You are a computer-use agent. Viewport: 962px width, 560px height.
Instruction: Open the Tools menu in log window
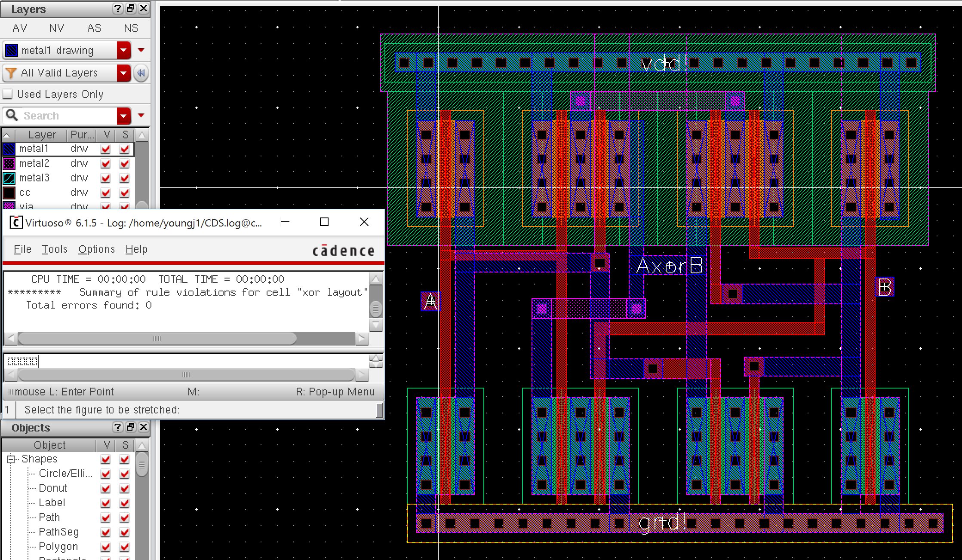pyautogui.click(x=55, y=249)
